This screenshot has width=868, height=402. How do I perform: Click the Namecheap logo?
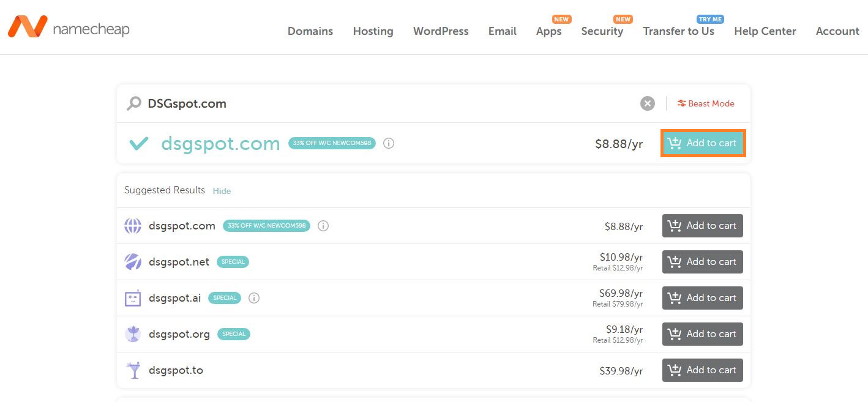(69, 27)
